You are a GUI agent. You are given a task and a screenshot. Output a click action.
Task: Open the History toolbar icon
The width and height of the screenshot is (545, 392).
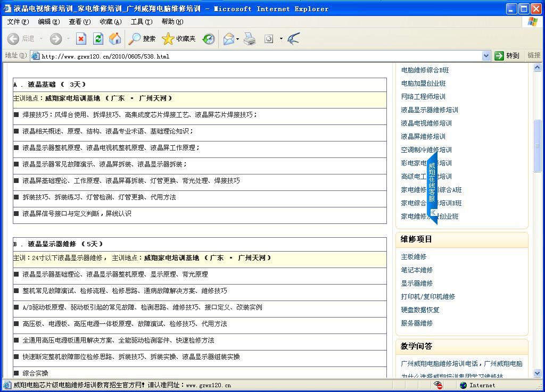tap(209, 39)
